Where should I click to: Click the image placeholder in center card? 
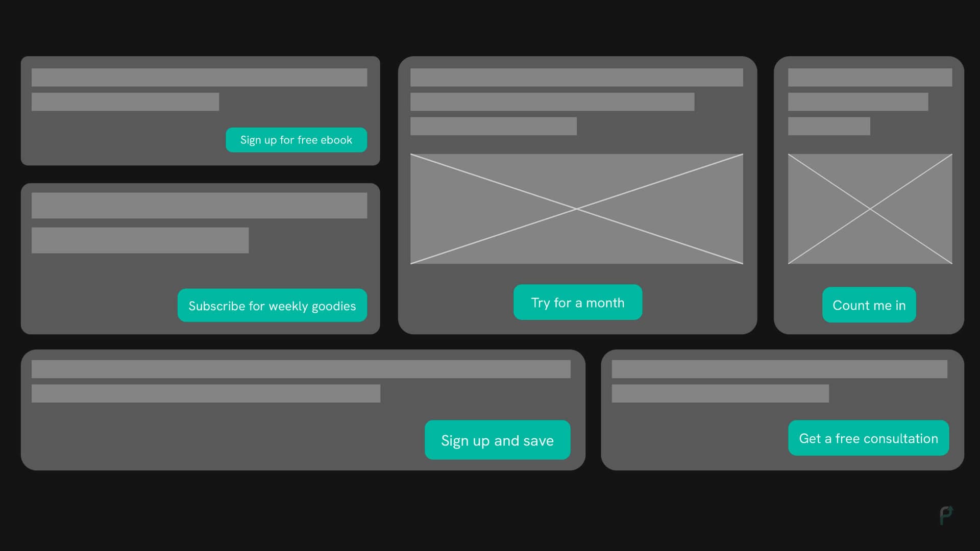[x=577, y=209]
